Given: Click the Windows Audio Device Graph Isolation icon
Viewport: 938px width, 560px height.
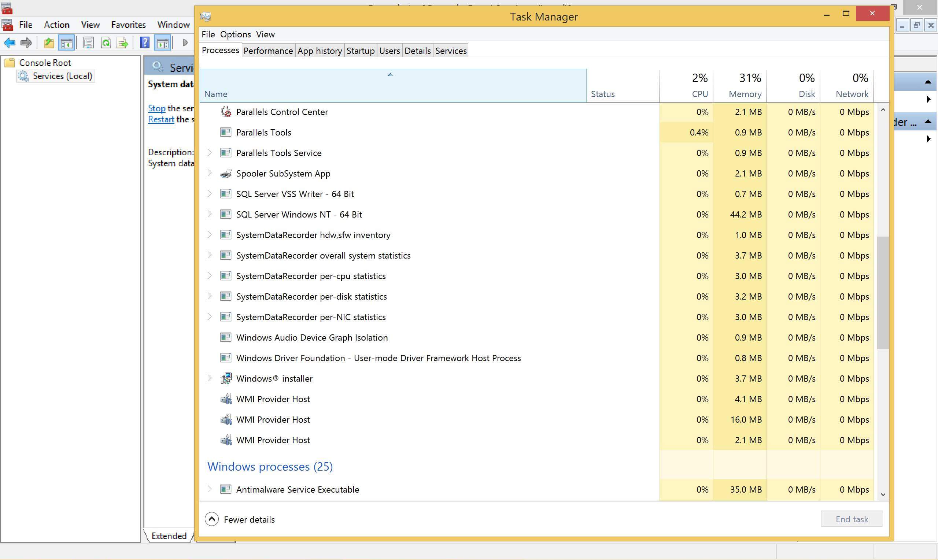Looking at the screenshot, I should pos(226,337).
